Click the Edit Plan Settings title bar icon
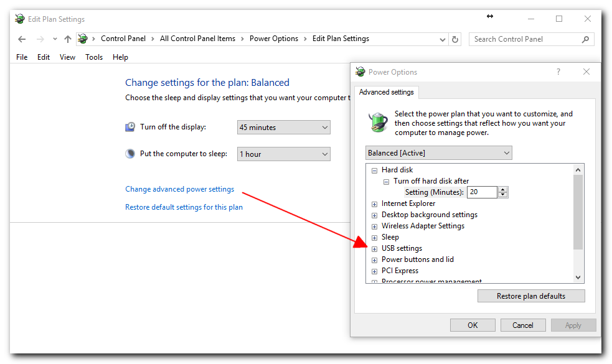This screenshot has width=612, height=364. click(19, 19)
